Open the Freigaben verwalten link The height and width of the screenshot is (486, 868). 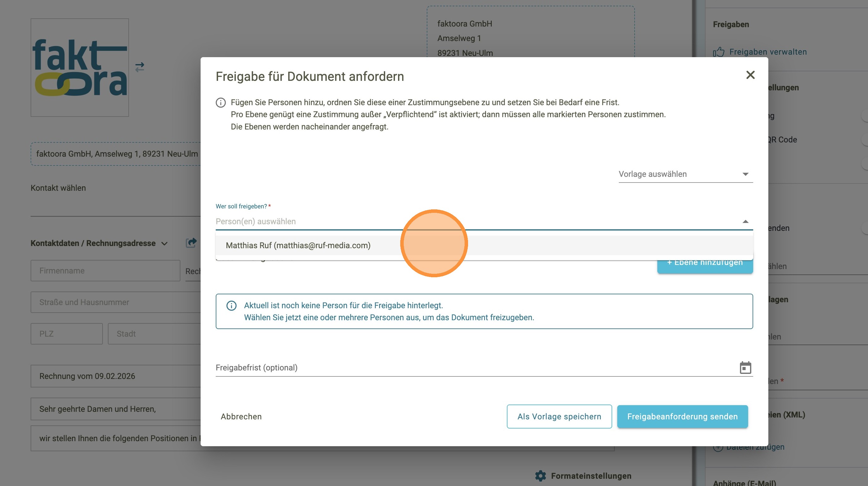(768, 52)
